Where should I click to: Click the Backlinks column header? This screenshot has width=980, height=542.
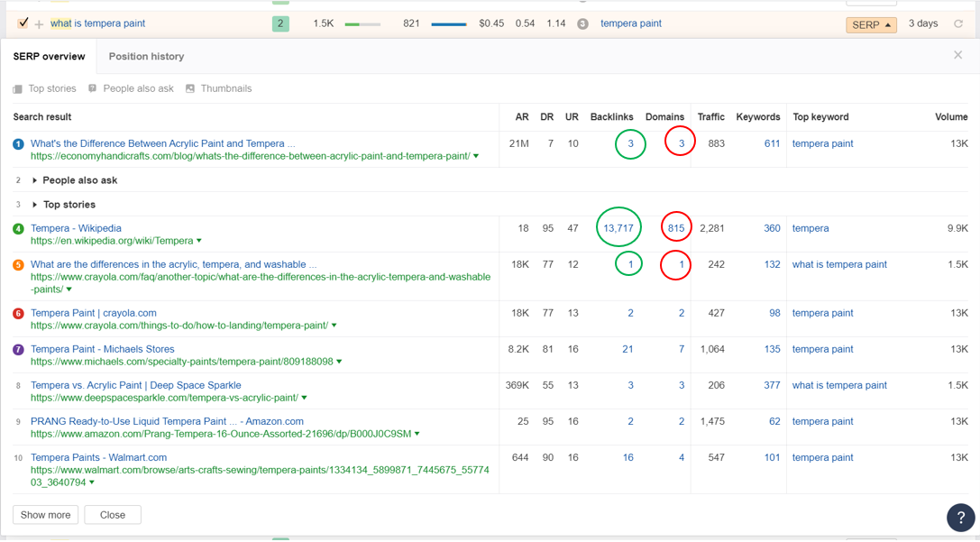pos(612,117)
